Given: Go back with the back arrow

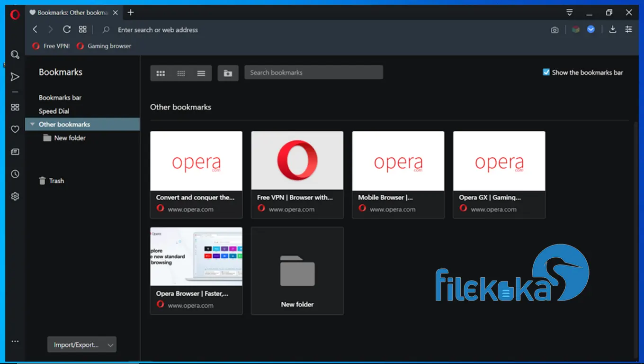Looking at the screenshot, I should (x=35, y=29).
